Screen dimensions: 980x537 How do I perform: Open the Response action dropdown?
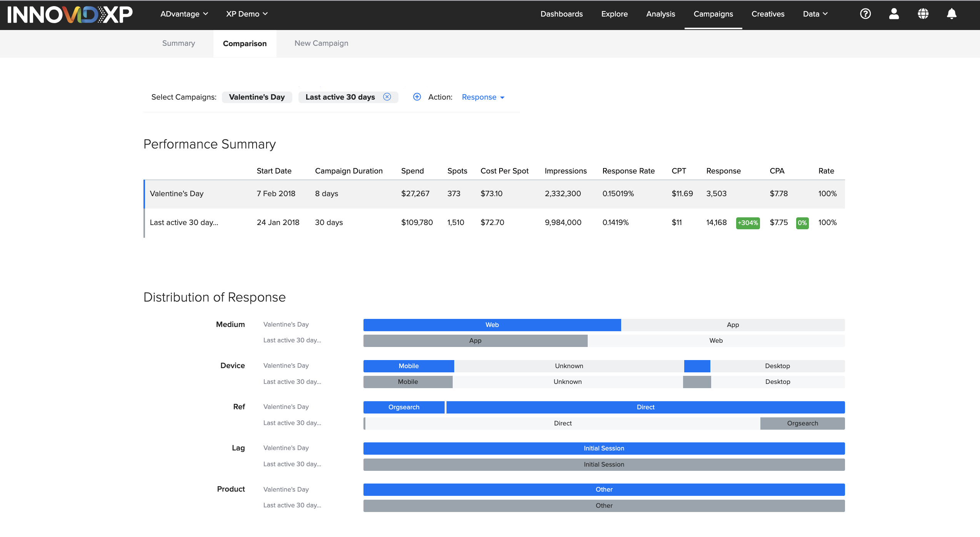[483, 97]
